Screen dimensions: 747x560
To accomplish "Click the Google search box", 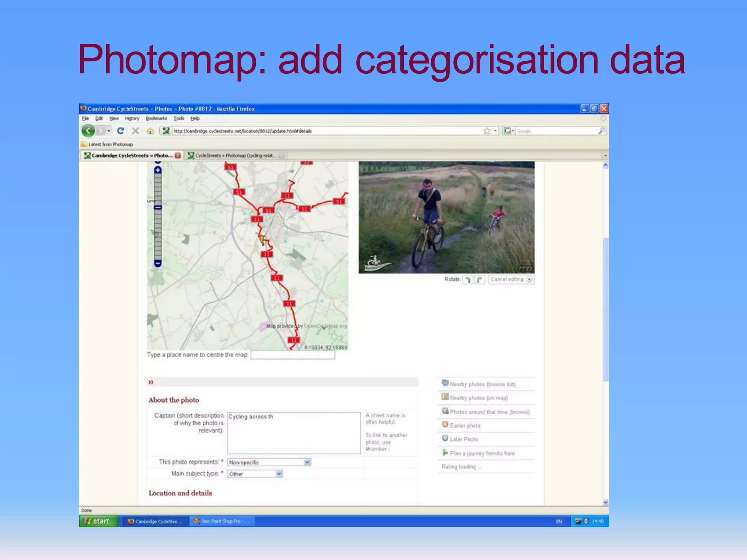I will pyautogui.click(x=556, y=131).
